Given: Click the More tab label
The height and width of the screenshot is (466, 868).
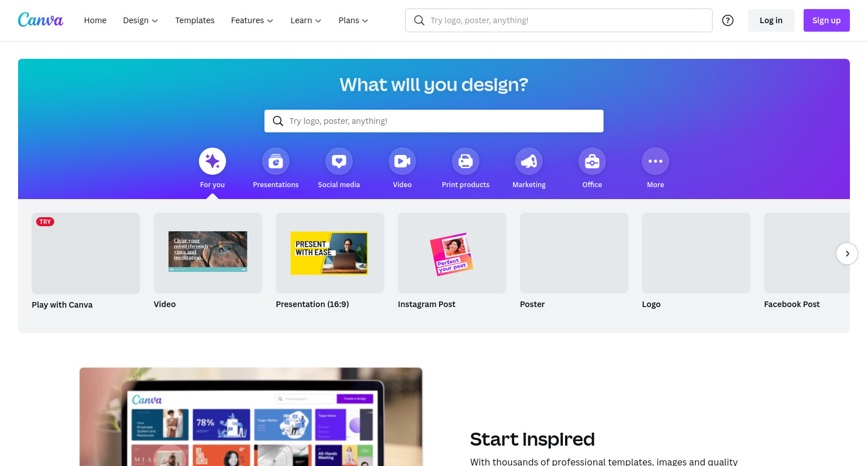Looking at the screenshot, I should [x=656, y=185].
